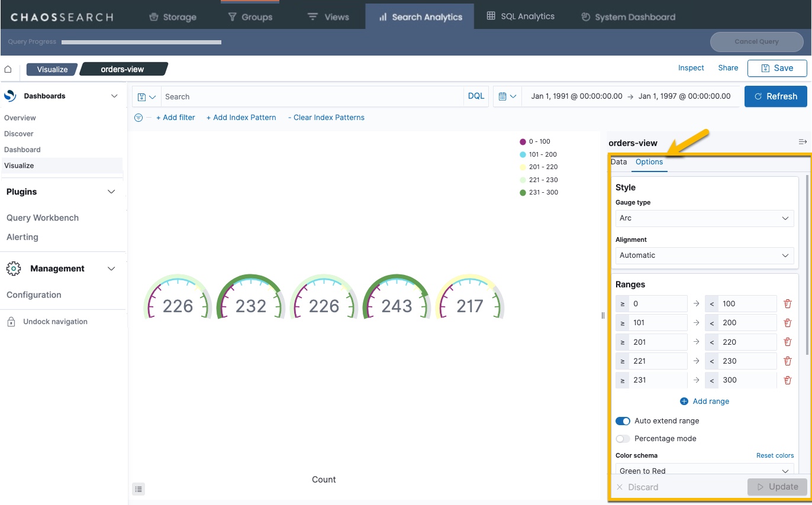Viewport: 812px width, 505px height.
Task: Click the start date Jan 1, 1991
Action: tap(576, 96)
